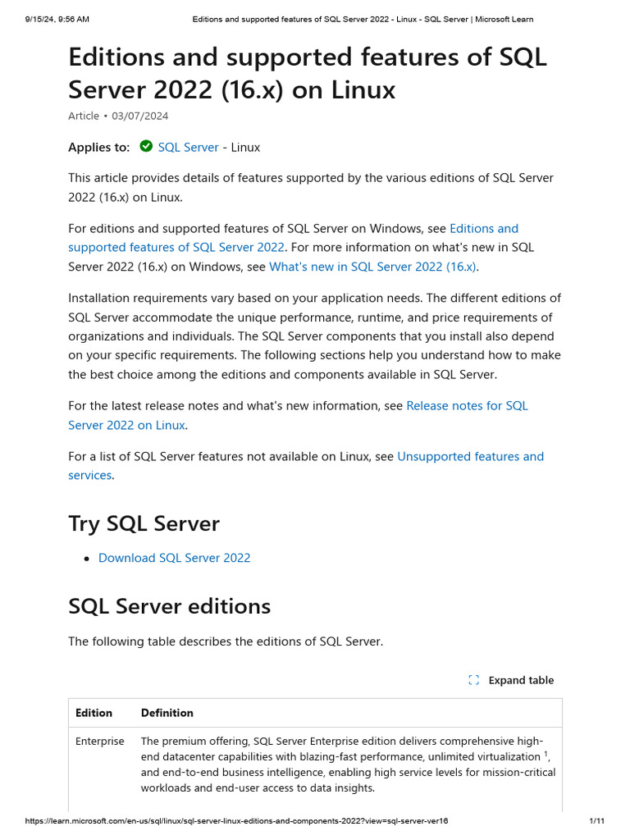Follow the What's new in SQL Server 2022 link

pos(372,266)
